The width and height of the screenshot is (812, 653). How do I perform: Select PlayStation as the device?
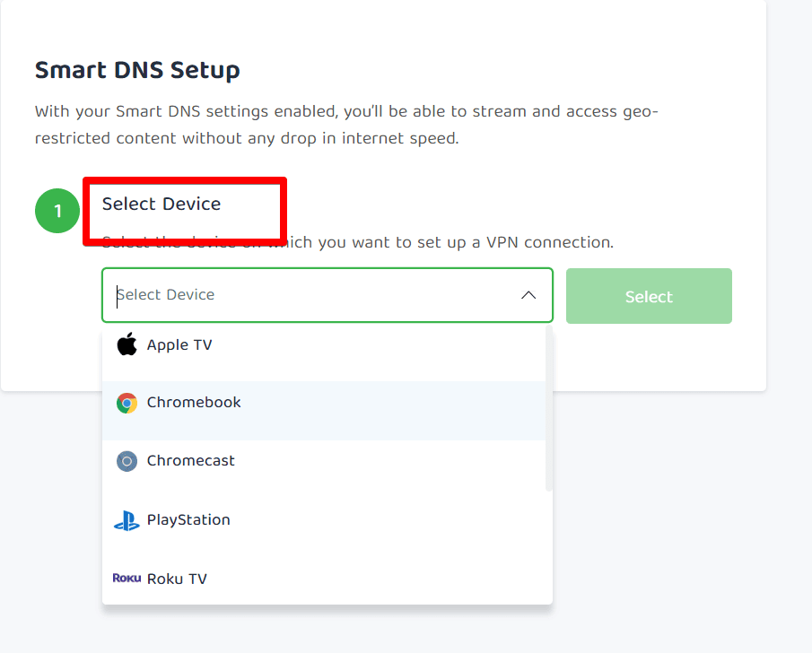pyautogui.click(x=188, y=520)
